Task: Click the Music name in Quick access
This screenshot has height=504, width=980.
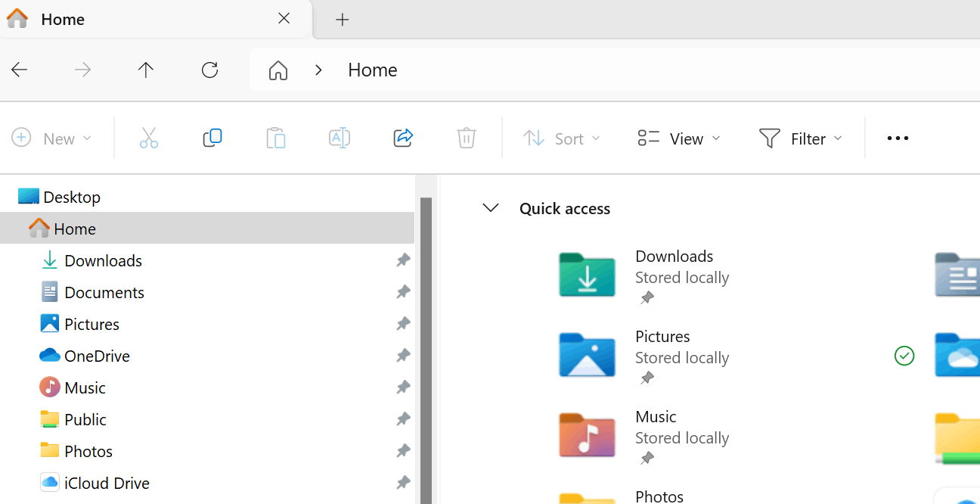Action: (x=656, y=416)
